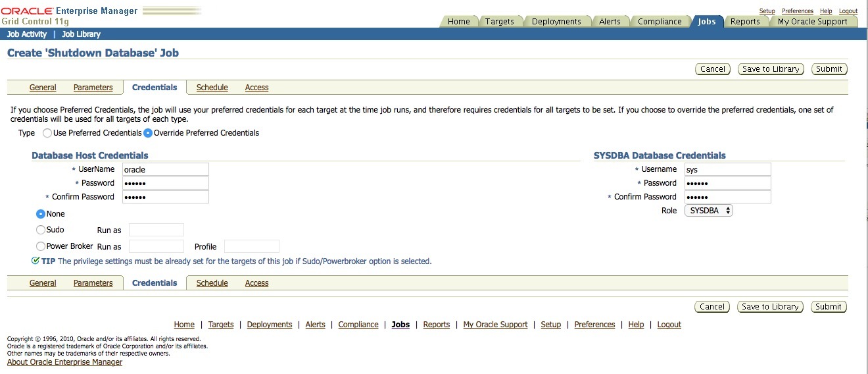Open the Targets main tab
Viewport: 868px width, 374px height.
click(x=500, y=22)
